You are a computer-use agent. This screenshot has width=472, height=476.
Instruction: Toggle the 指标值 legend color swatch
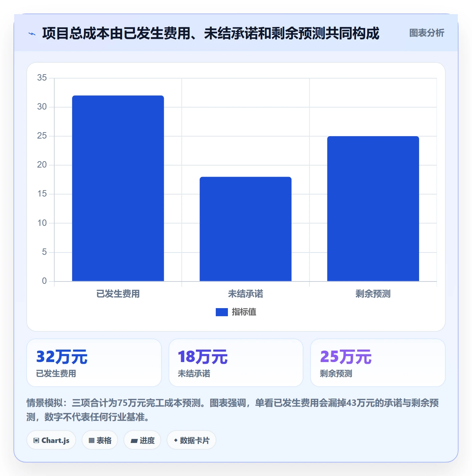[x=222, y=312]
